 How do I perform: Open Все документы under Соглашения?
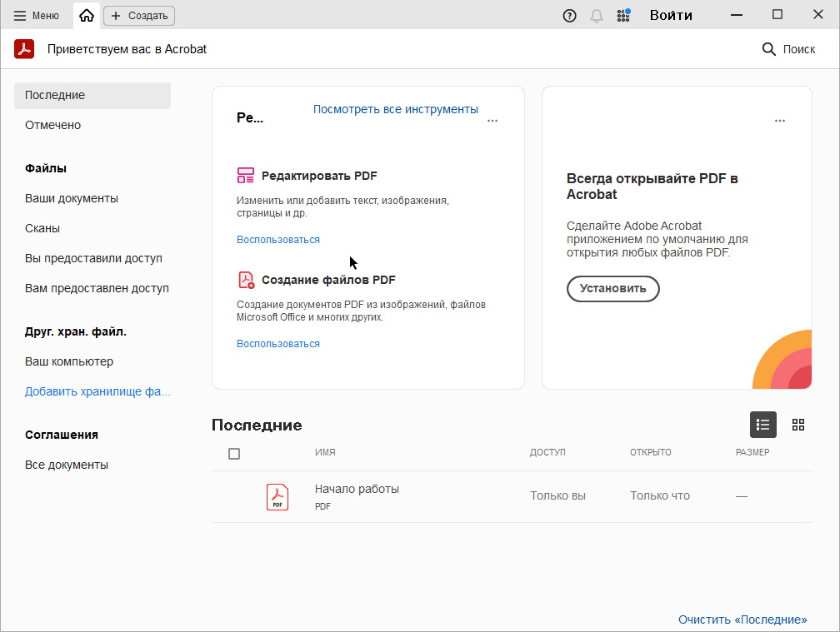(67, 465)
